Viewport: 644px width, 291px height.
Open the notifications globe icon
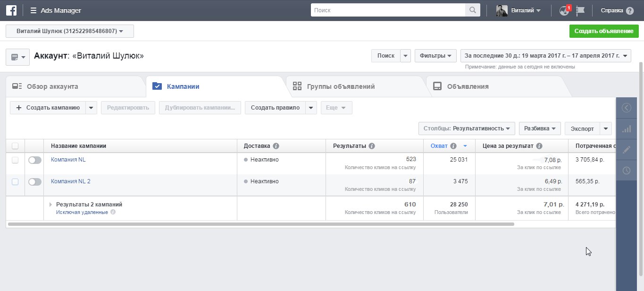(564, 10)
